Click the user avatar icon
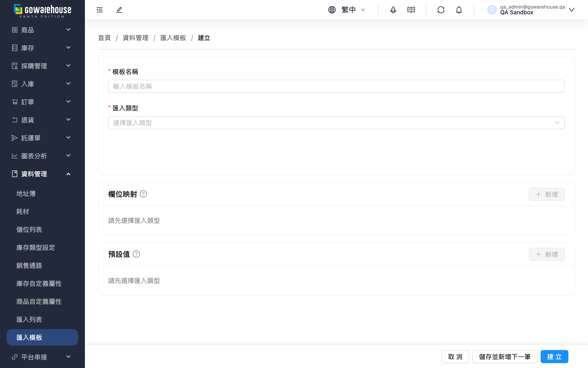 tap(492, 10)
